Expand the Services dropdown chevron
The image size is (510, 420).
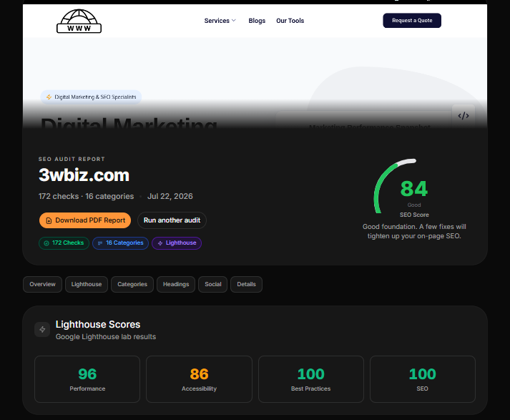click(x=233, y=21)
